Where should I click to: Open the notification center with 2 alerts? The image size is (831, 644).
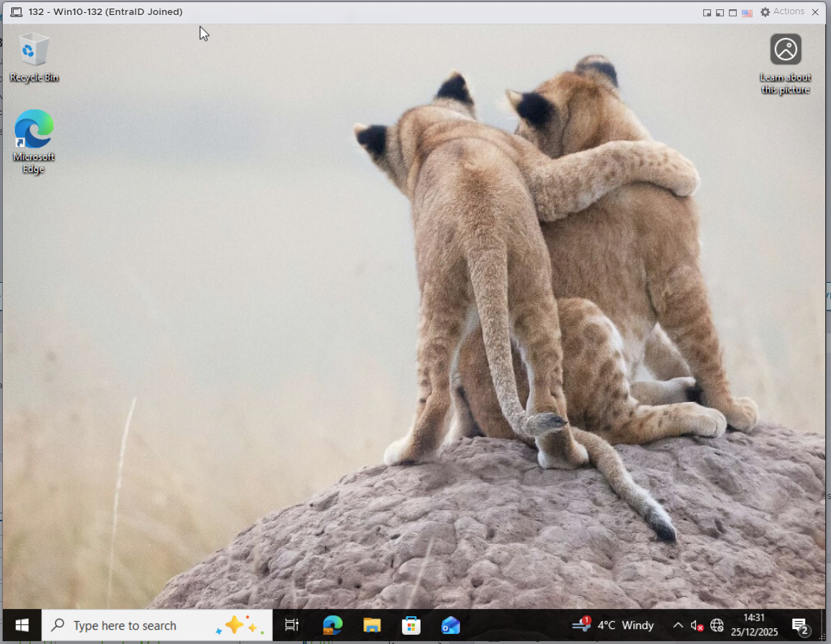pyautogui.click(x=800, y=626)
